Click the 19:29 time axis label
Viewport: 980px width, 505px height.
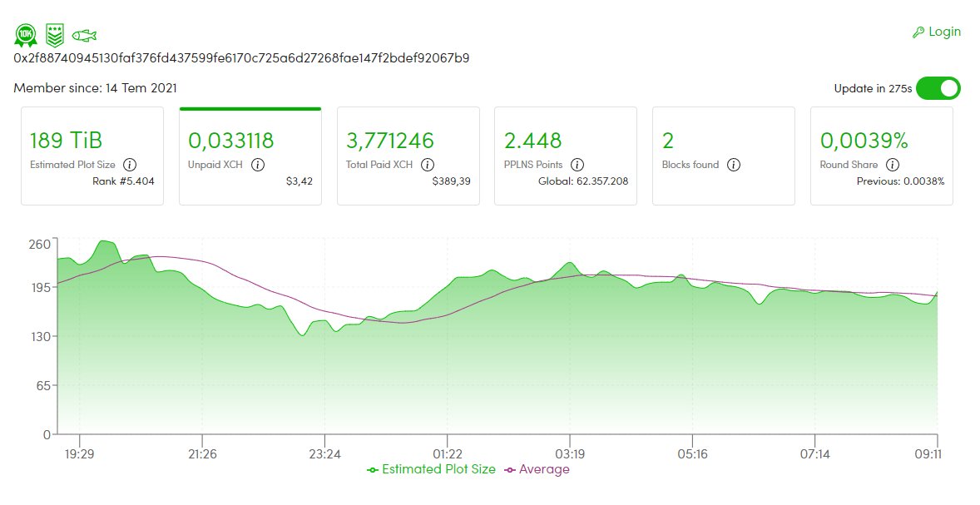pos(79,454)
